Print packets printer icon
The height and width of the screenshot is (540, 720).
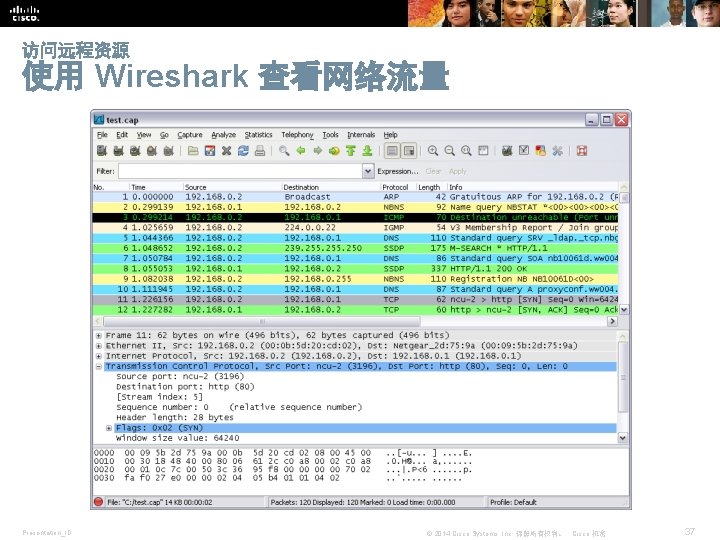point(260,151)
